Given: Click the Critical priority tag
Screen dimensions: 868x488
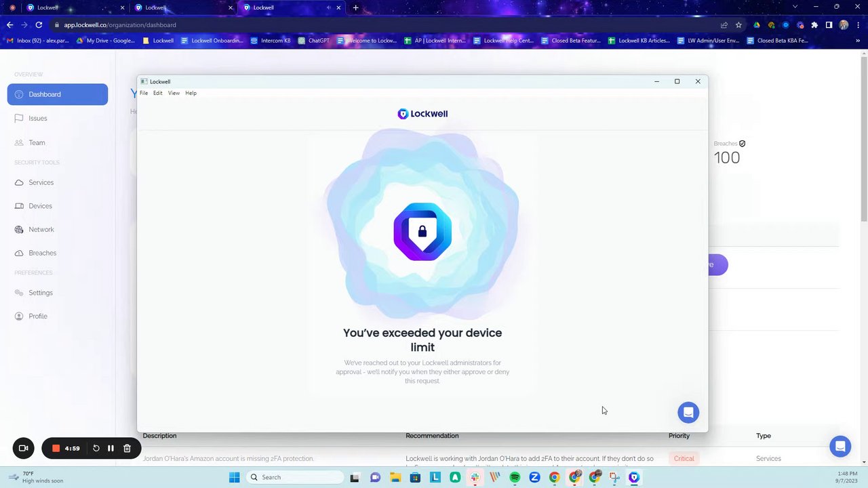Looking at the screenshot, I should pyautogui.click(x=684, y=459).
